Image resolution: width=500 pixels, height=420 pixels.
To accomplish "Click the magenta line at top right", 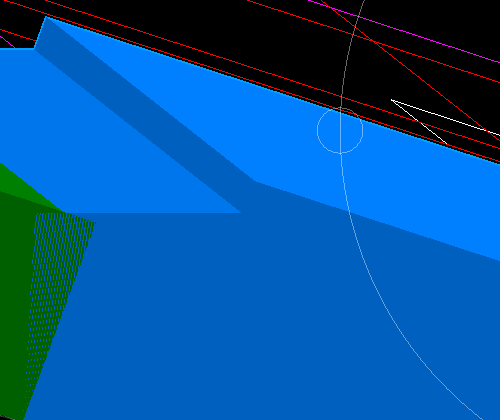I will pos(403,31).
